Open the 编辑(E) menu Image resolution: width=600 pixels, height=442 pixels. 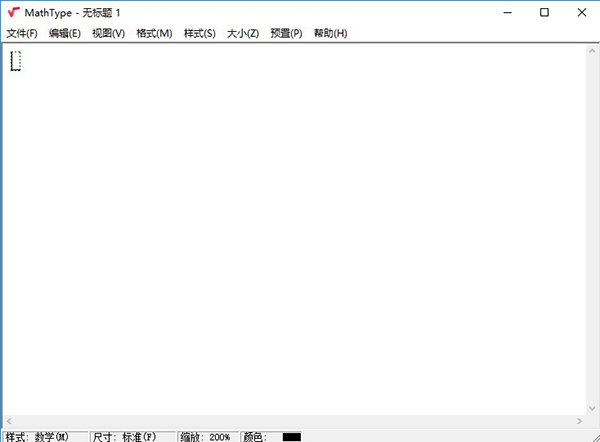pyautogui.click(x=64, y=34)
